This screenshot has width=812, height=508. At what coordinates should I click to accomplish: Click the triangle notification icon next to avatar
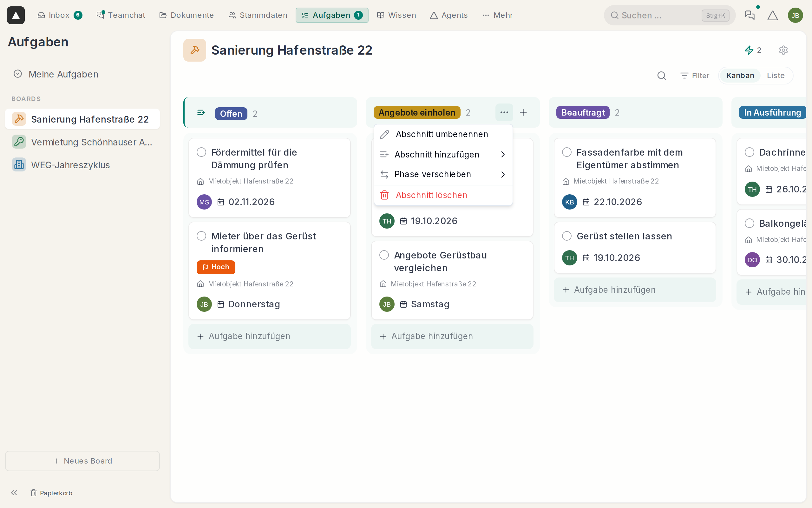pos(772,15)
